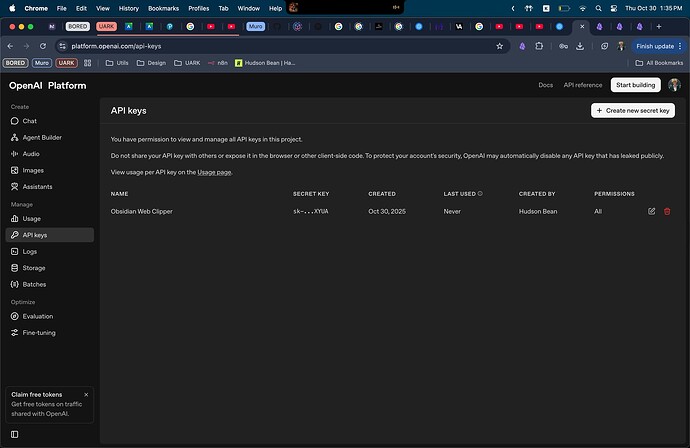Open Evaluation section
The width and height of the screenshot is (690, 448).
tap(37, 316)
